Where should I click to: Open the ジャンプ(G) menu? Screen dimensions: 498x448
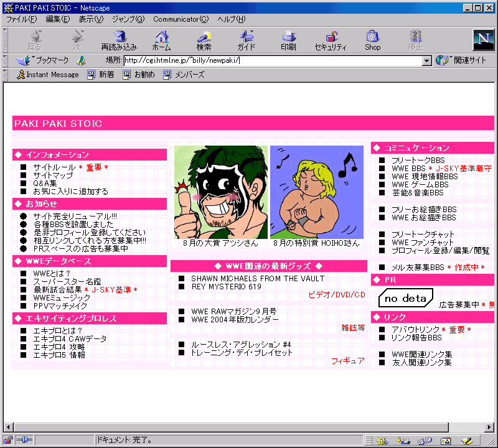(128, 19)
